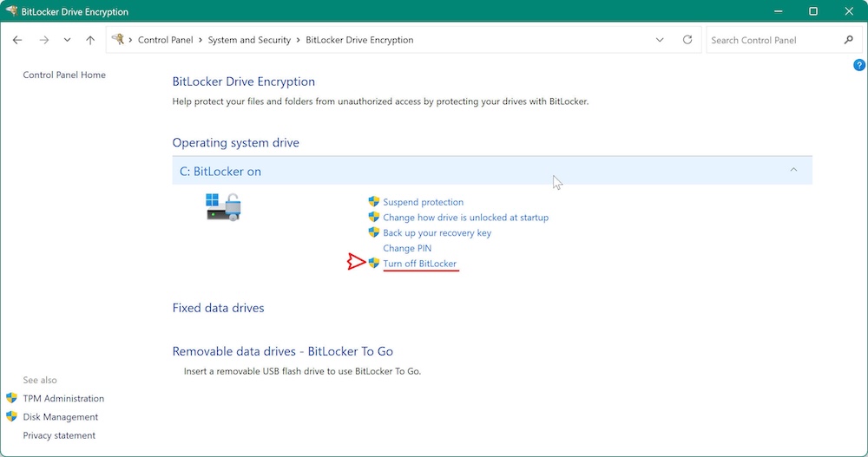Go up one level with up arrow
868x457 pixels.
90,40
